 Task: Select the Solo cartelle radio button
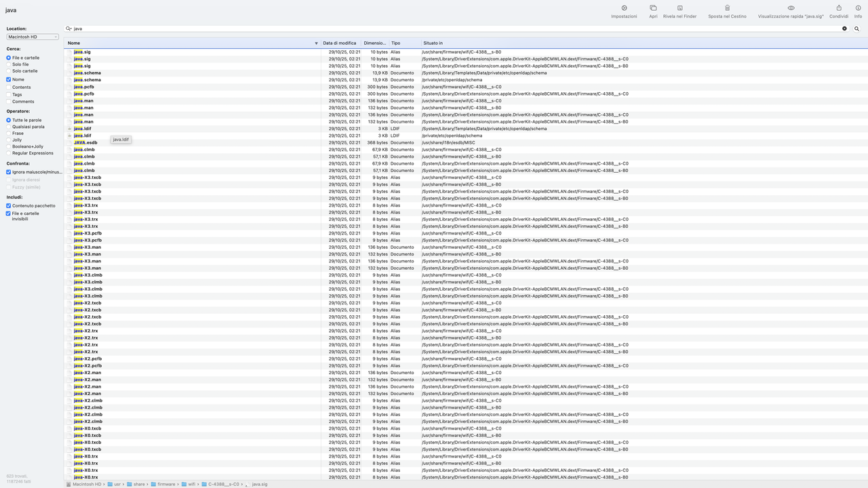(10, 71)
